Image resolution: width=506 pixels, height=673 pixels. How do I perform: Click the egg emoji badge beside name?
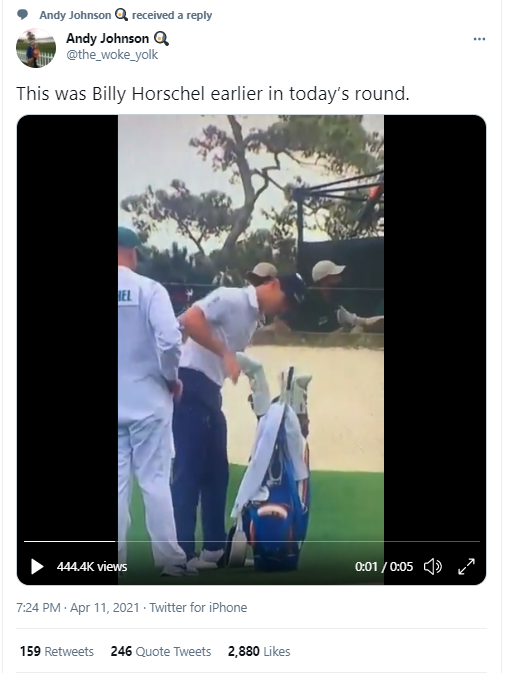(x=161, y=39)
